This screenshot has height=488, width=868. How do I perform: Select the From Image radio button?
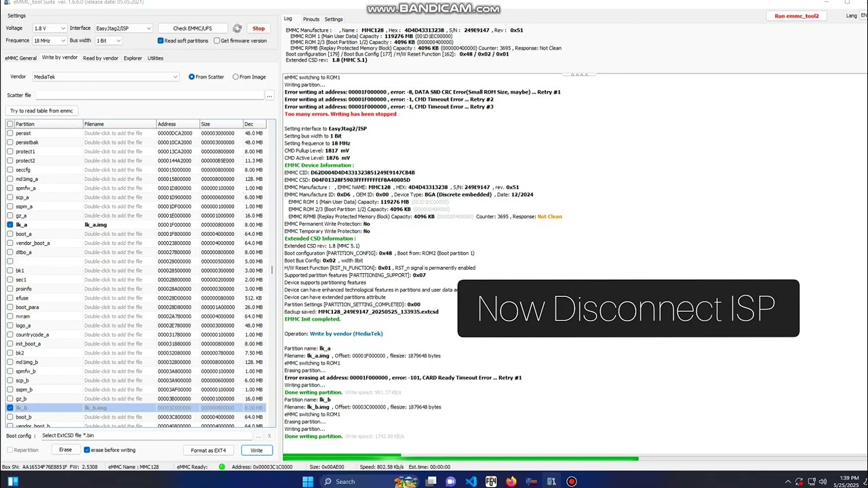click(x=235, y=77)
